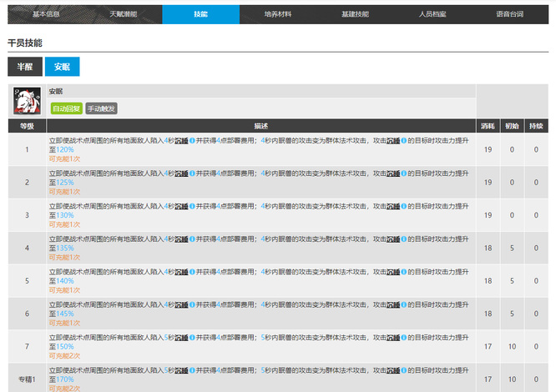Click the 150% attack value
556x392 pixels.
[x=65, y=347]
